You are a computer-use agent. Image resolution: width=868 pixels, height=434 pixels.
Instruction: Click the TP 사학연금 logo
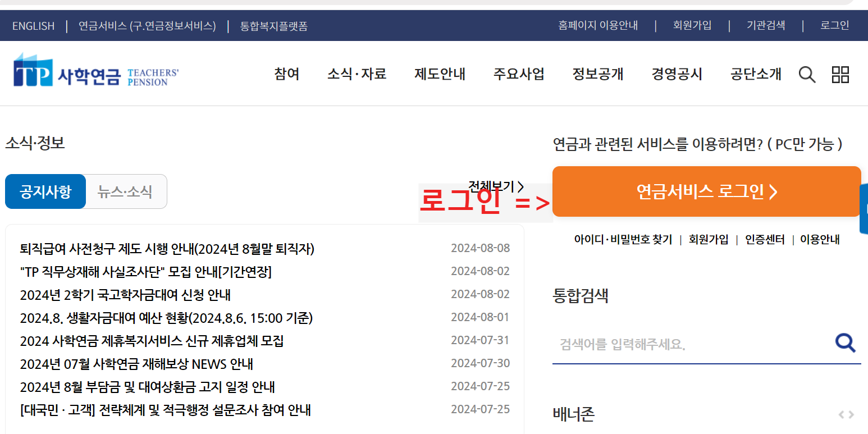tap(96, 71)
